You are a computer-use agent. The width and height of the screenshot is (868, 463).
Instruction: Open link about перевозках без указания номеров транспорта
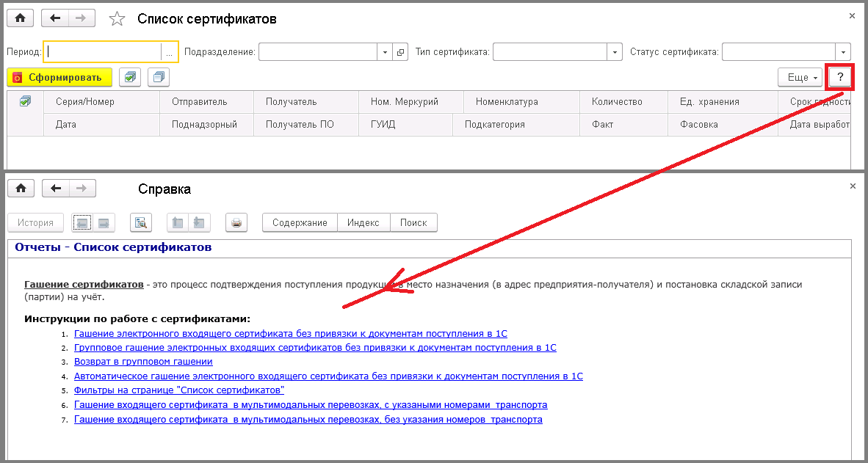coord(308,419)
